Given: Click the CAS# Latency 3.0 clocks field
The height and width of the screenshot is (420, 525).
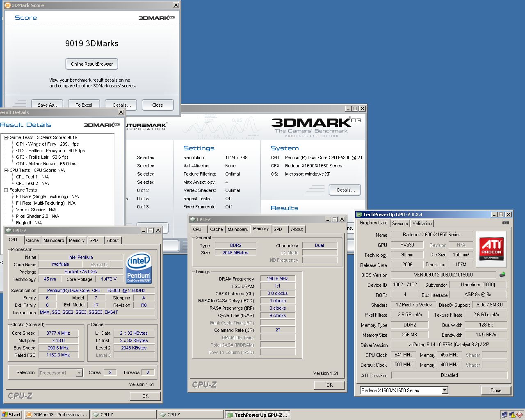Looking at the screenshot, I should (278, 293).
